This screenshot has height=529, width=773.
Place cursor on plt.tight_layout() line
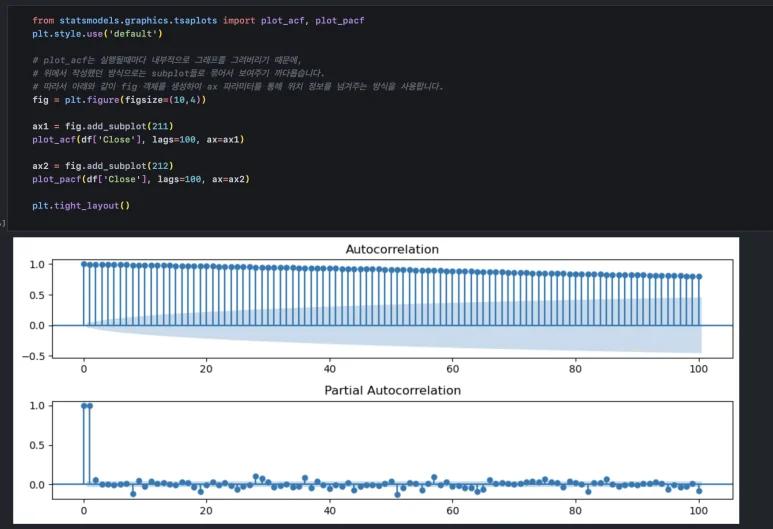click(80, 206)
